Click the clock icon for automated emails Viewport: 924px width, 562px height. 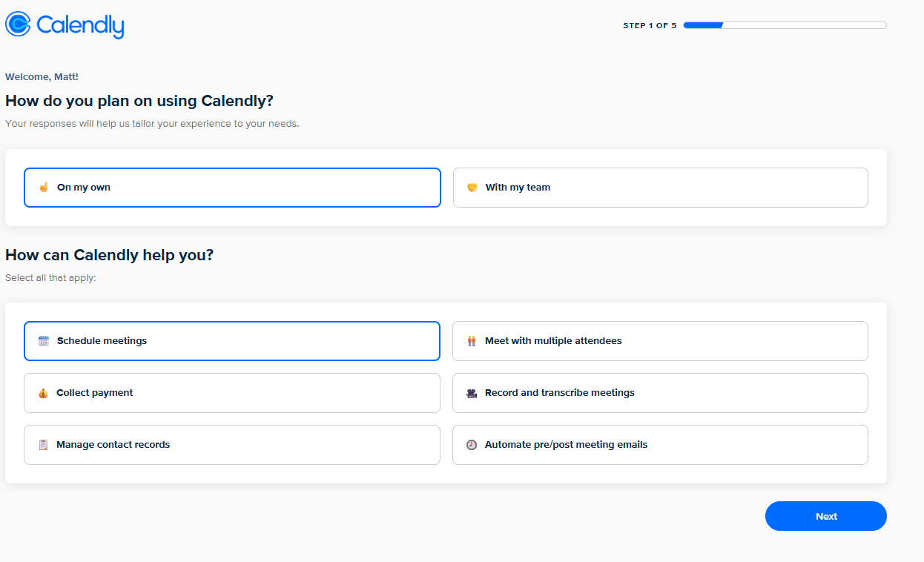click(472, 445)
